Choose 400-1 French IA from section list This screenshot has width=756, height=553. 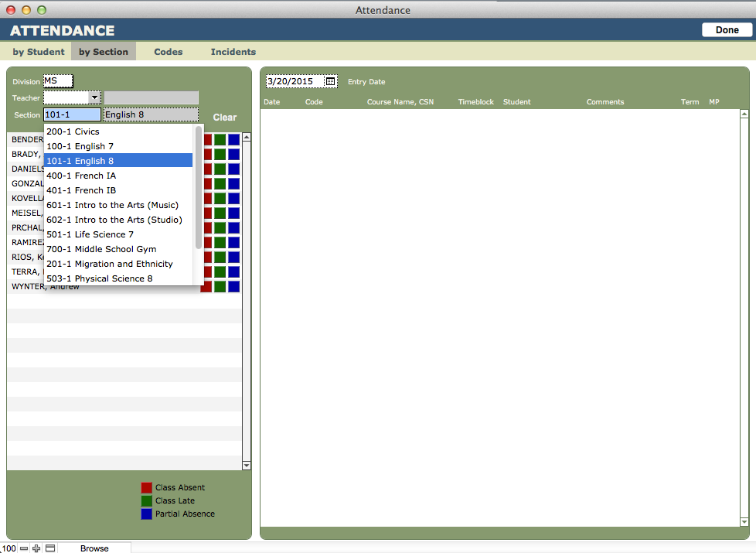click(81, 176)
